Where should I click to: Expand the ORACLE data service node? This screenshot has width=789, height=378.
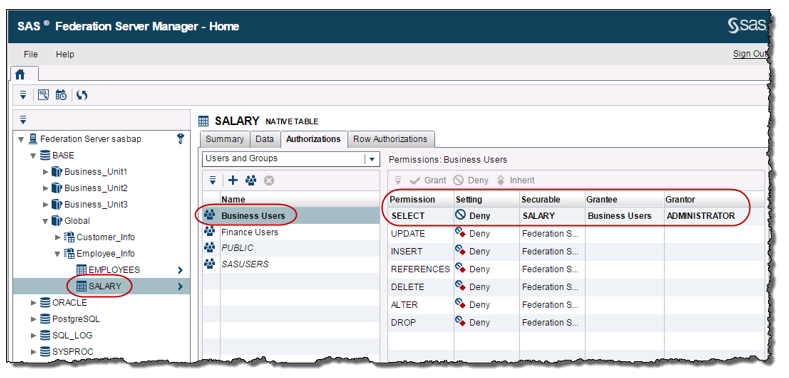[x=34, y=303]
